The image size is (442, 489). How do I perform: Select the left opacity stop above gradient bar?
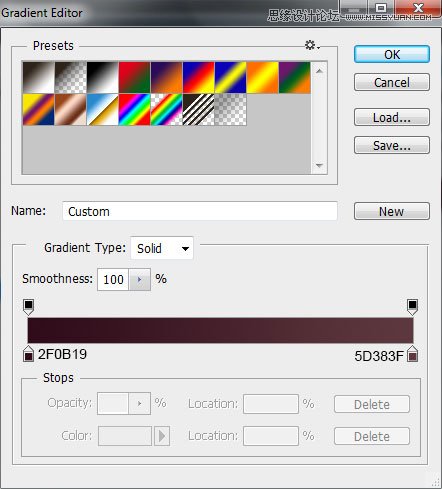tap(29, 307)
